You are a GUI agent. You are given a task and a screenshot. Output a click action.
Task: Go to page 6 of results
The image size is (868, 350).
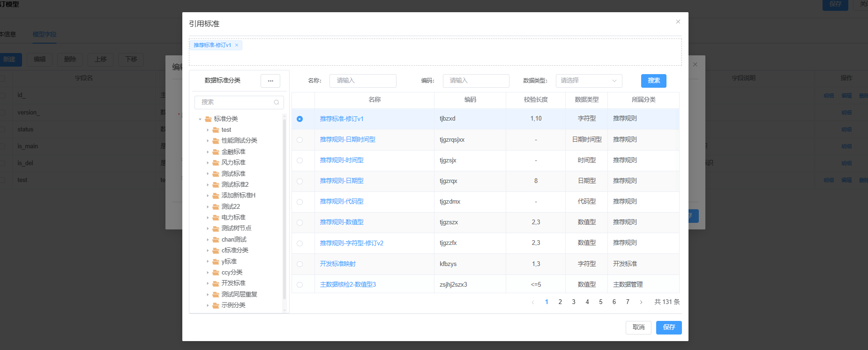(614, 302)
